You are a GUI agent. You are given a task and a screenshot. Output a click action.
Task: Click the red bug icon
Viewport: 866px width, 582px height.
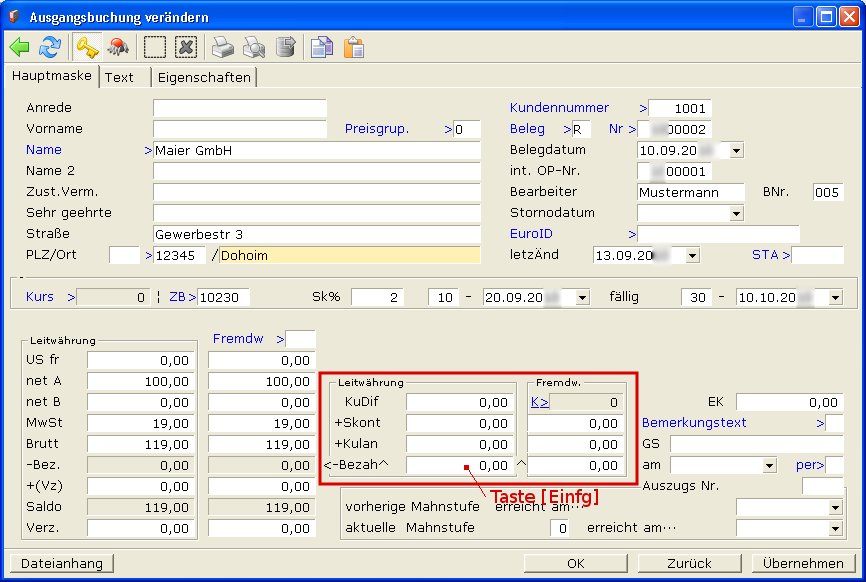(x=118, y=47)
